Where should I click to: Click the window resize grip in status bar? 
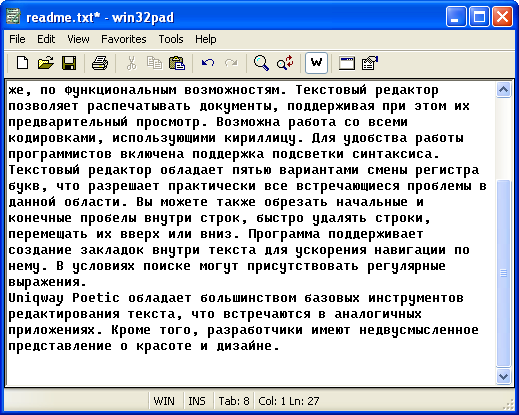[x=509, y=405]
